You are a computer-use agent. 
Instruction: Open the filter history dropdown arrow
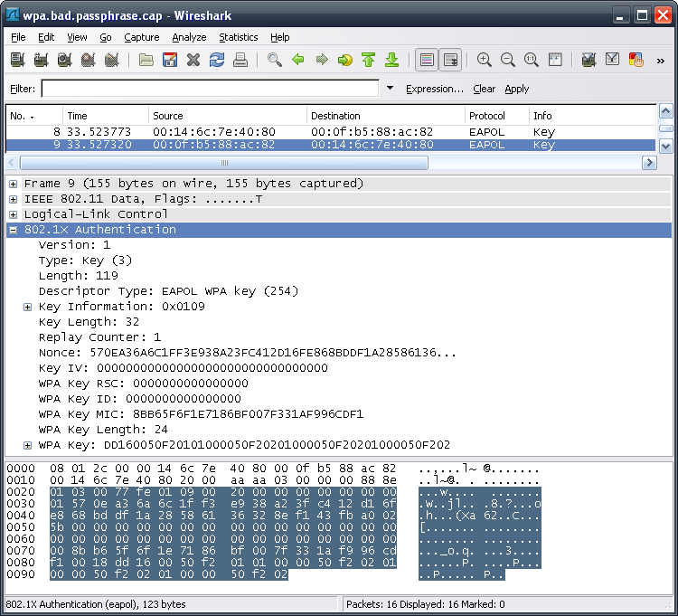point(390,89)
